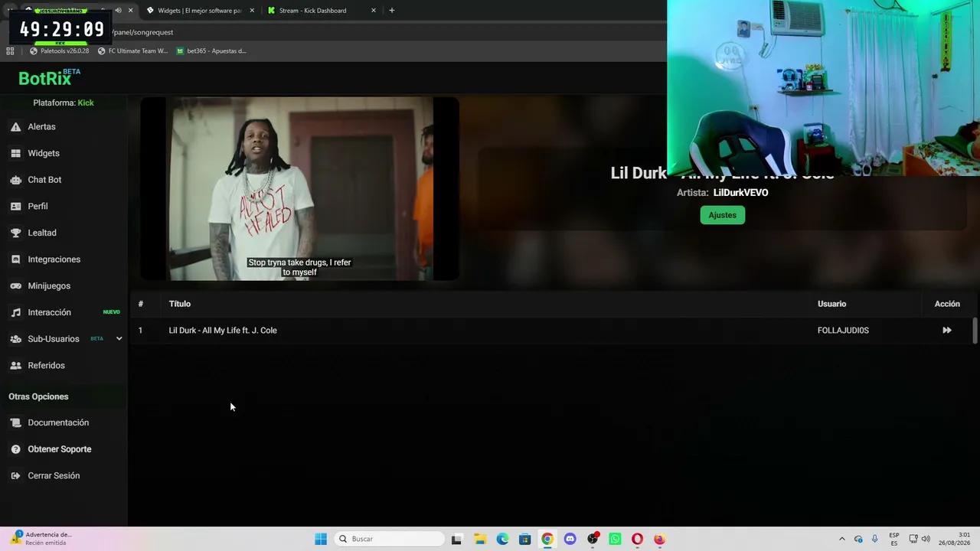980x551 pixels.
Task: Open Firefox from the taskbar
Action: tap(659, 539)
